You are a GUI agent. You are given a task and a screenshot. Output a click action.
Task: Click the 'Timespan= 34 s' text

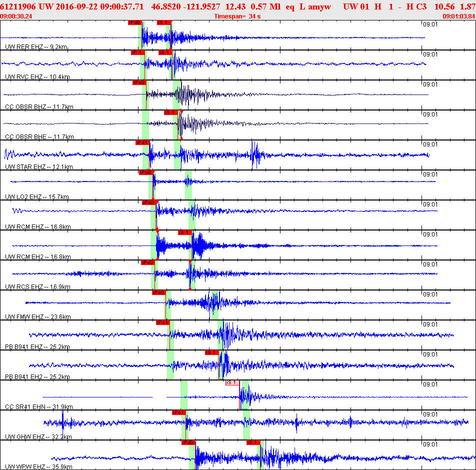pyautogui.click(x=237, y=16)
